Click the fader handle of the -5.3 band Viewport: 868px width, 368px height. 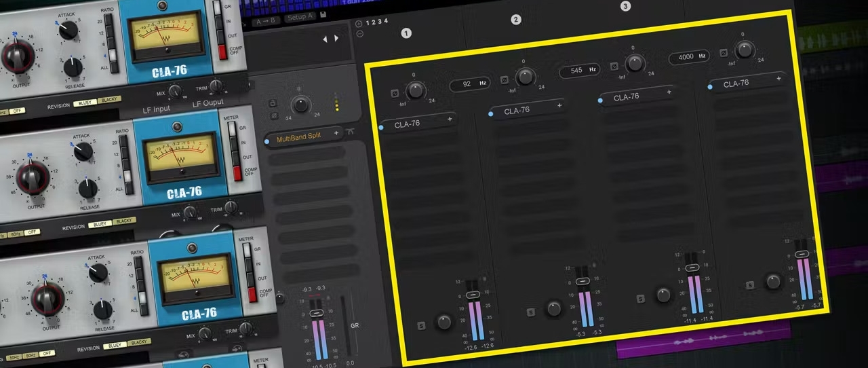tap(583, 281)
